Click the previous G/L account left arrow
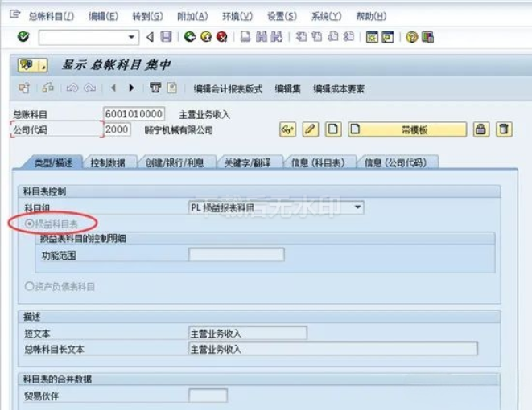 [x=113, y=88]
